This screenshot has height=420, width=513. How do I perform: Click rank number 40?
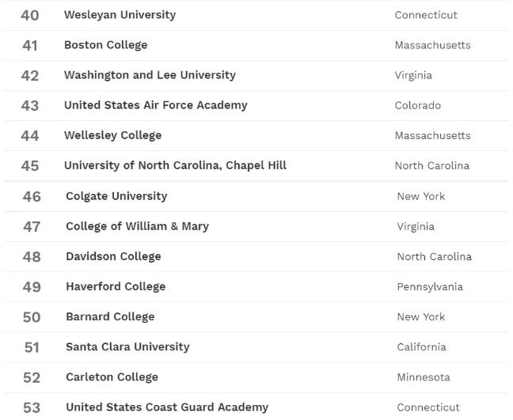pos(29,15)
